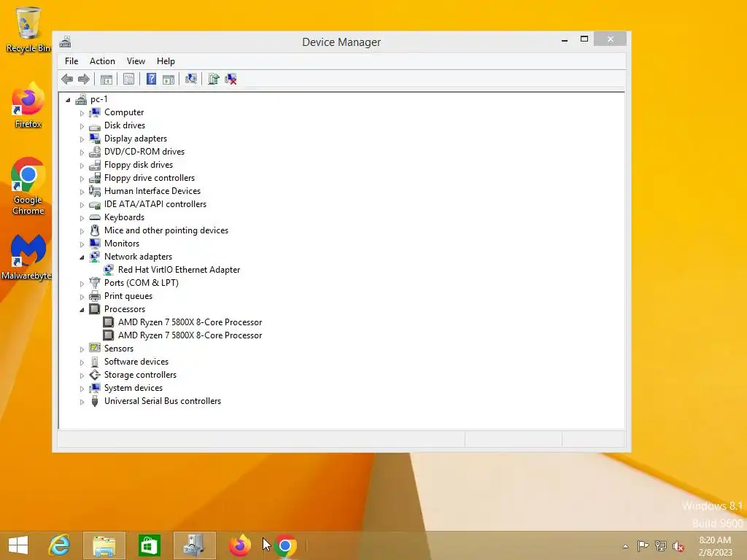Click the Forward arrow toolbar icon
747x560 pixels.
point(84,79)
